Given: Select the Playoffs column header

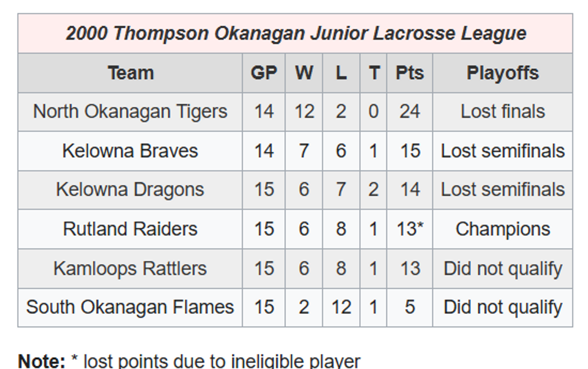Looking at the screenshot, I should coord(503,73).
